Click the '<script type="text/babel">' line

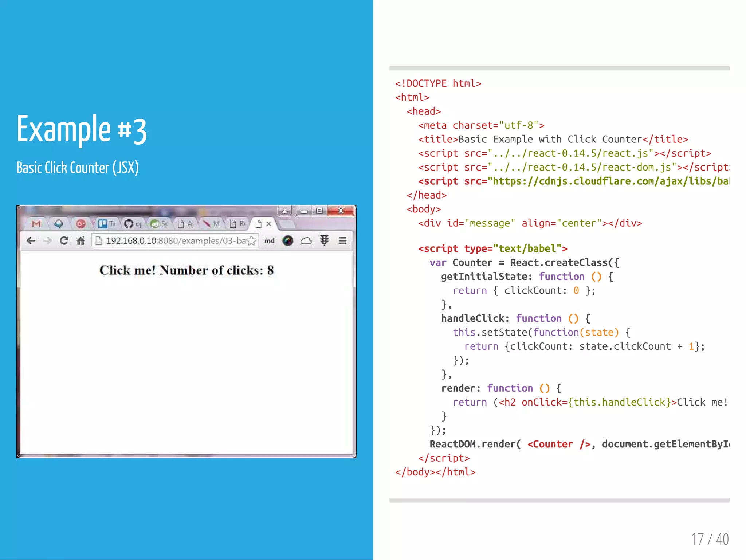pos(493,248)
